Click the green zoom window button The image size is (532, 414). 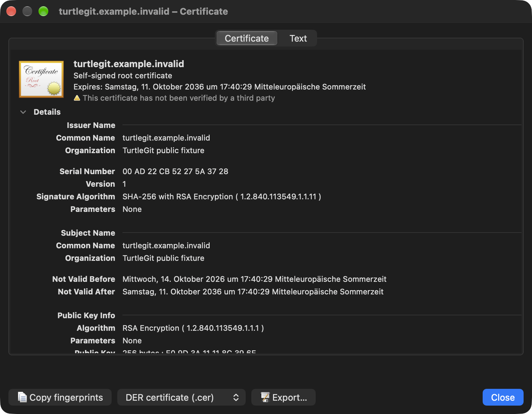[43, 12]
